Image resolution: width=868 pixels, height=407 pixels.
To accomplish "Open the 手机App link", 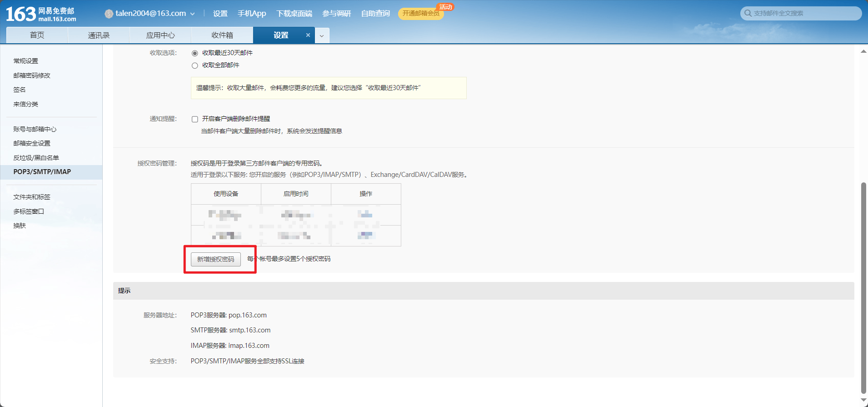I will (x=252, y=14).
